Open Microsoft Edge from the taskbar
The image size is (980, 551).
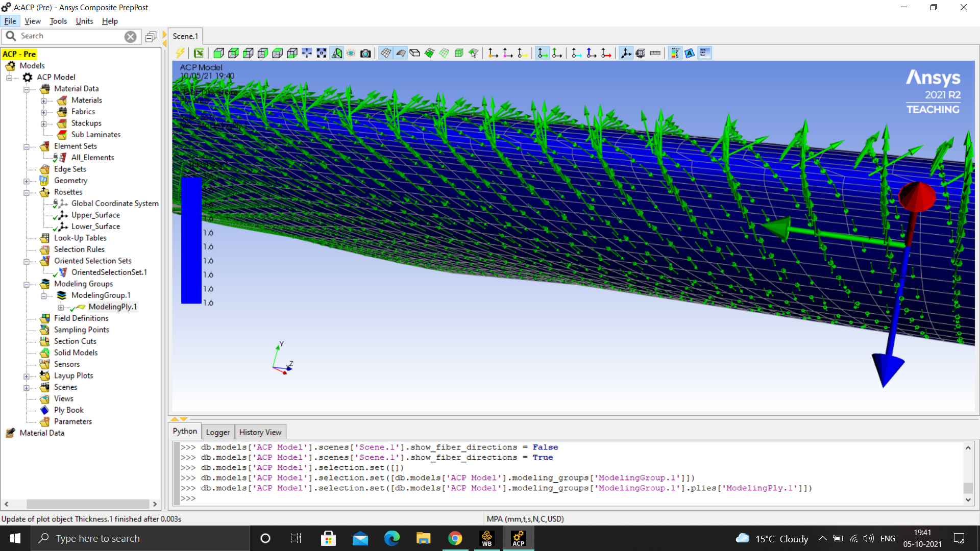coord(391,538)
